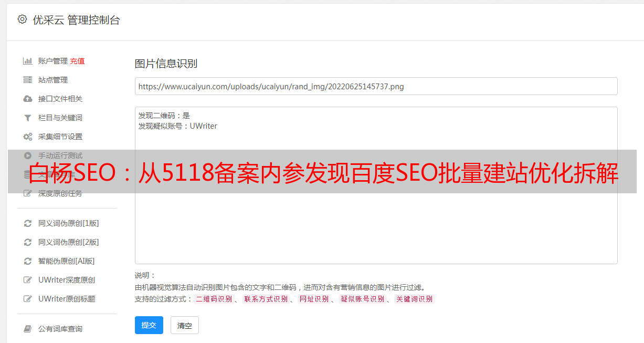This screenshot has width=644, height=343.
Task: Open the book icon for 公有词库查询
Action: click(x=28, y=329)
